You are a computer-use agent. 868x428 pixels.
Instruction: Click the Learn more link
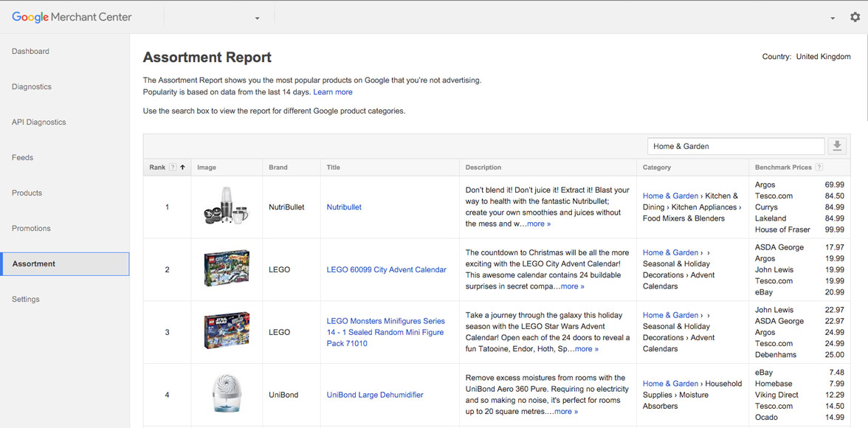pos(333,92)
